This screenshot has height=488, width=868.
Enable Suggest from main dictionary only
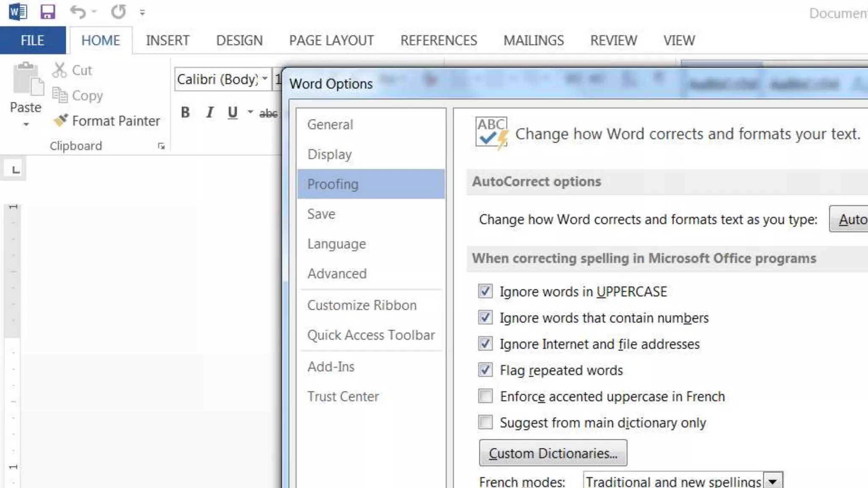click(x=485, y=422)
